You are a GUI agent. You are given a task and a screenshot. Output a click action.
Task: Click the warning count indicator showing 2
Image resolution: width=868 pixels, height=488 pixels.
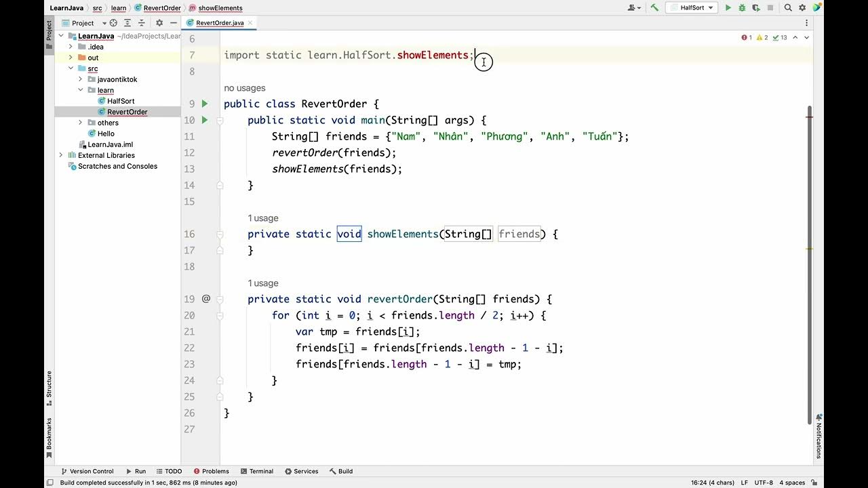pyautogui.click(x=762, y=37)
